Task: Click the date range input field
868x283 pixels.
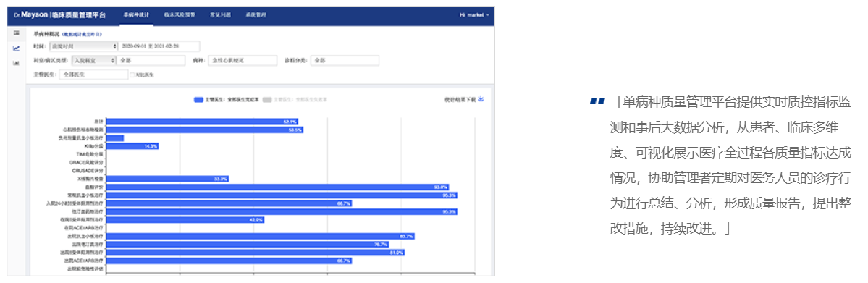Action: 159,46
